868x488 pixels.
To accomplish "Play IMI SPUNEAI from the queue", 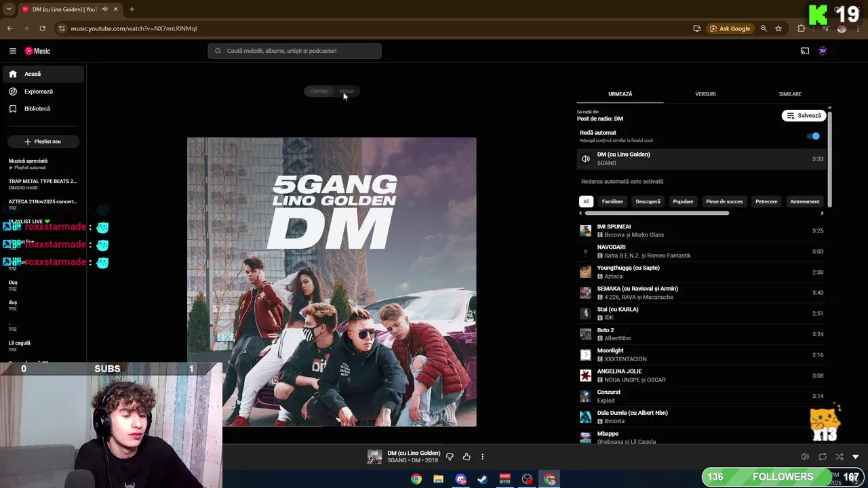I will click(x=701, y=230).
